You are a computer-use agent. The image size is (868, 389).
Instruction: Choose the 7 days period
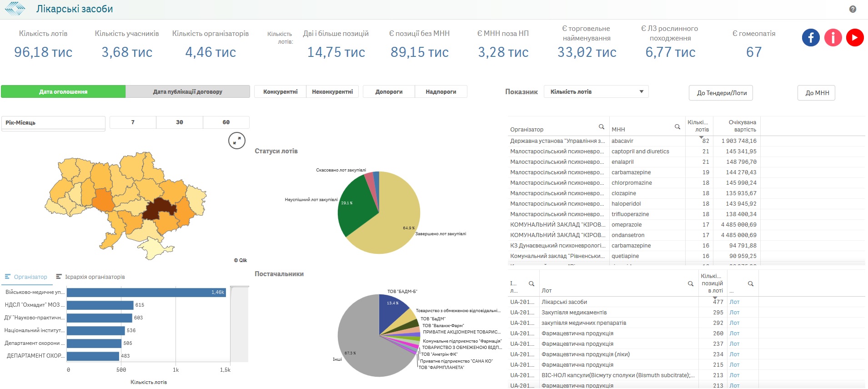[133, 122]
